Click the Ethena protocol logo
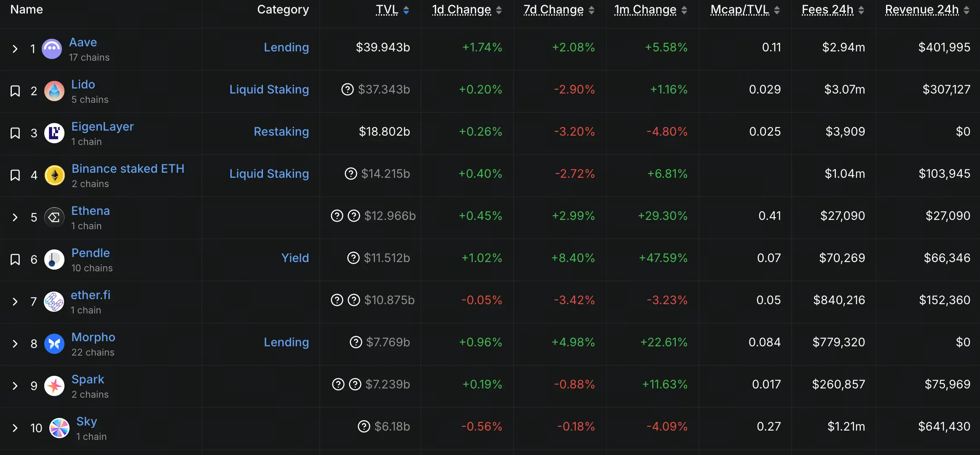The image size is (980, 455). [54, 217]
